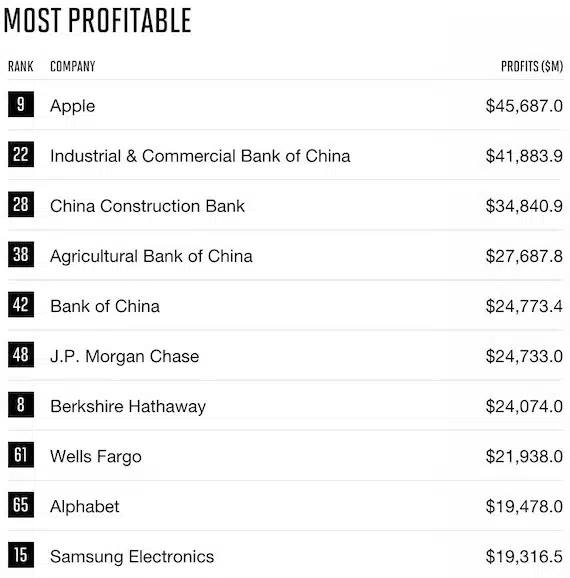Select Berkshire Hathaway company name
The height and width of the screenshot is (578, 570).
tap(128, 407)
